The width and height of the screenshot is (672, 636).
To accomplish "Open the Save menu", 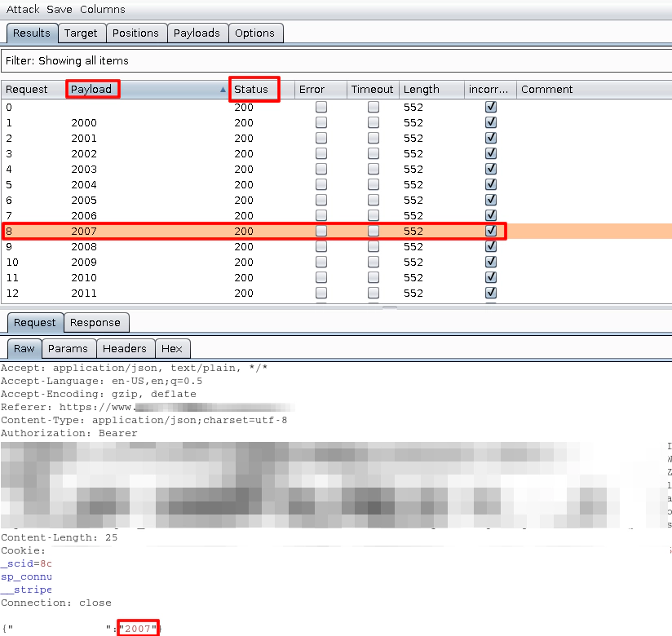I will (x=59, y=9).
